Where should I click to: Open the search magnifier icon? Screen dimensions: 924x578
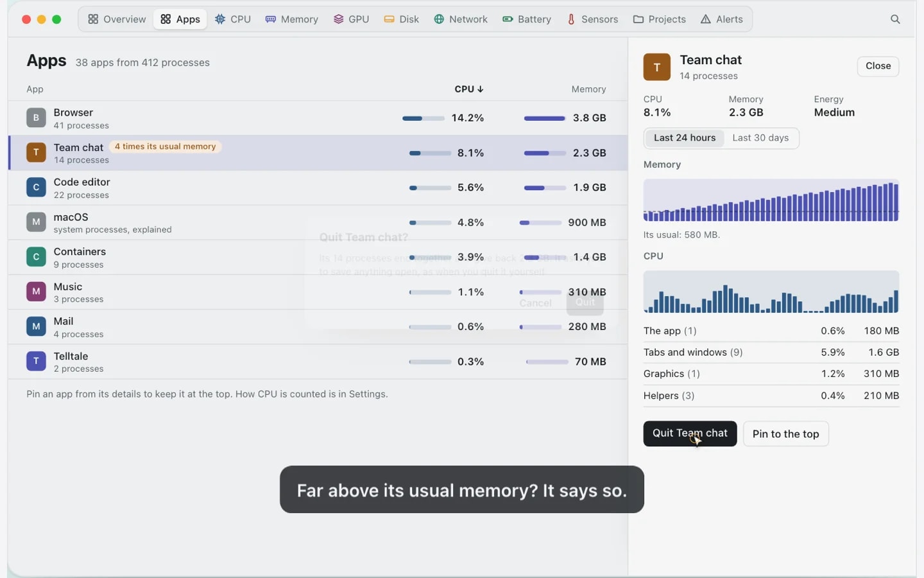point(895,19)
